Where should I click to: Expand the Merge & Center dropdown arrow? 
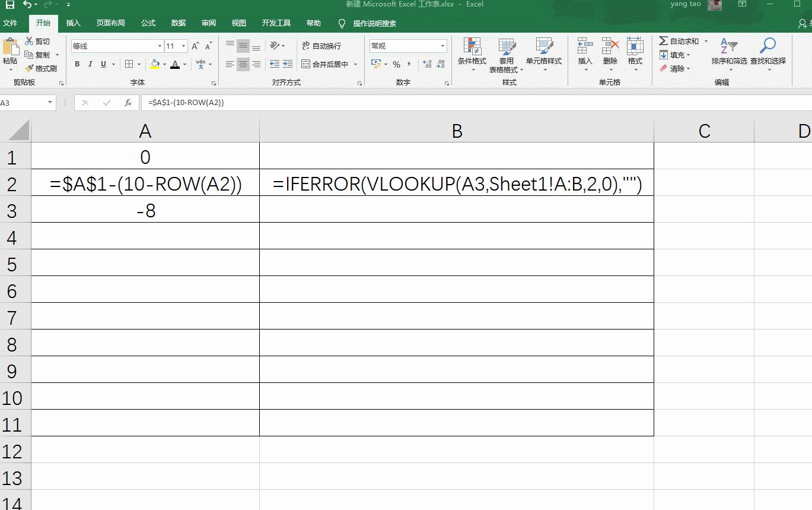356,64
